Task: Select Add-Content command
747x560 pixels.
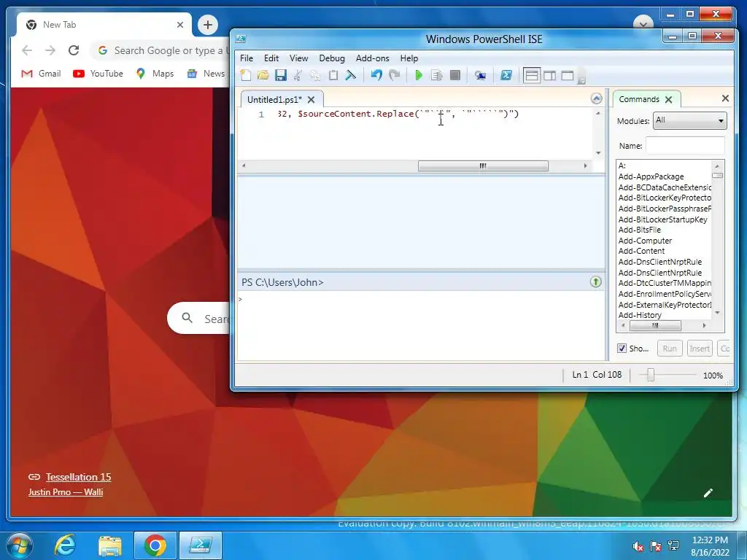Action: (x=641, y=251)
